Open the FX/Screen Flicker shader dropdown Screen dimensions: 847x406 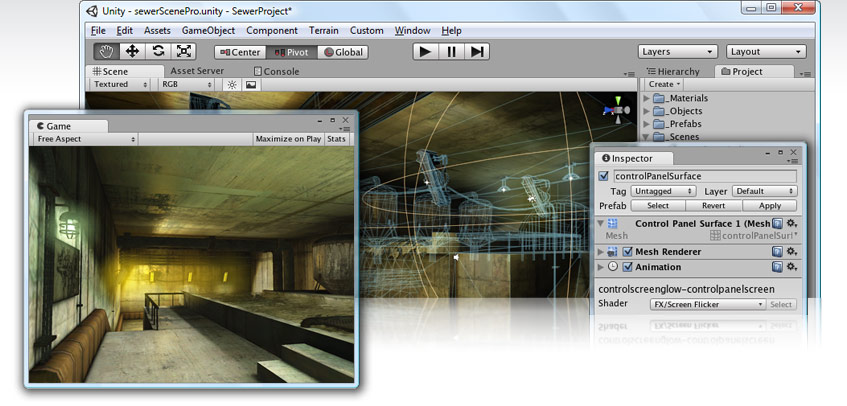pyautogui.click(x=706, y=304)
